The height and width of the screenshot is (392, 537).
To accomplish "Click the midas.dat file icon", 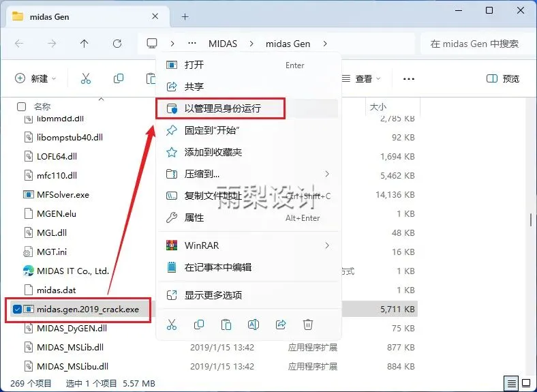I will (29, 290).
